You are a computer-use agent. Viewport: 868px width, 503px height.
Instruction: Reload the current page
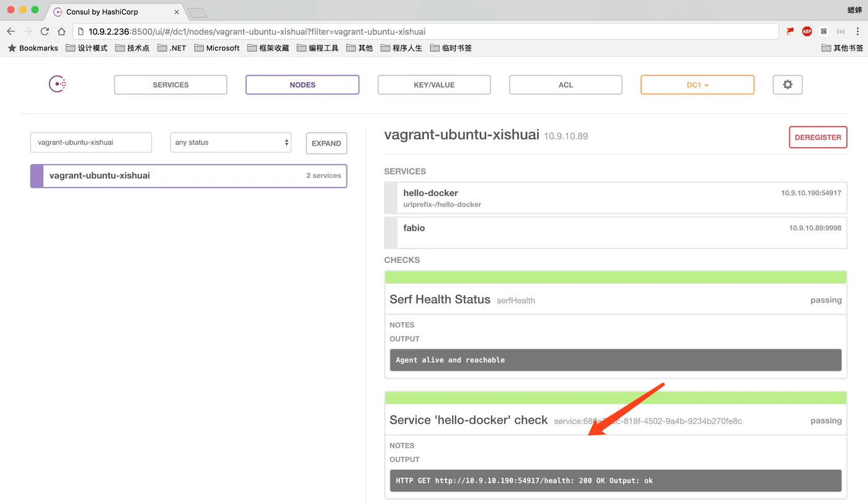(x=45, y=32)
